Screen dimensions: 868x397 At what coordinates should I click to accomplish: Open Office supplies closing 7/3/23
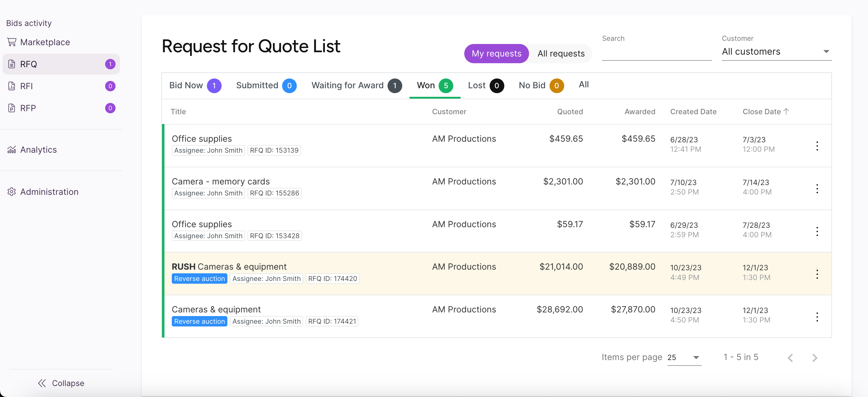[201, 138]
